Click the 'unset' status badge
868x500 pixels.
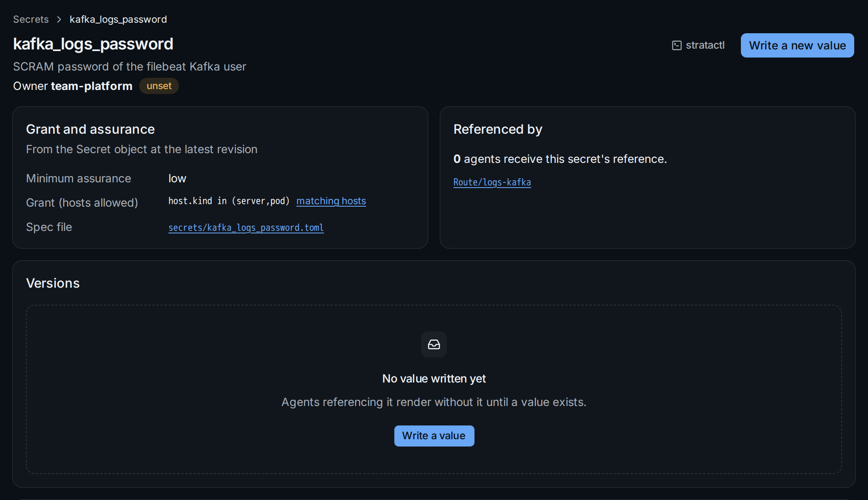[159, 86]
